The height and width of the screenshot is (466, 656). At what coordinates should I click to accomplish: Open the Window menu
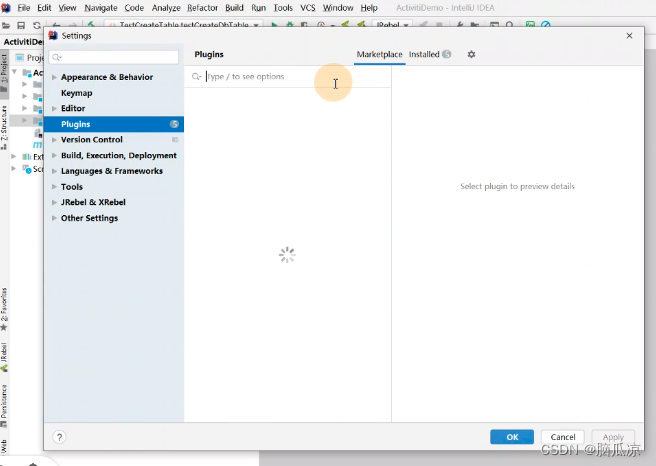pos(338,8)
